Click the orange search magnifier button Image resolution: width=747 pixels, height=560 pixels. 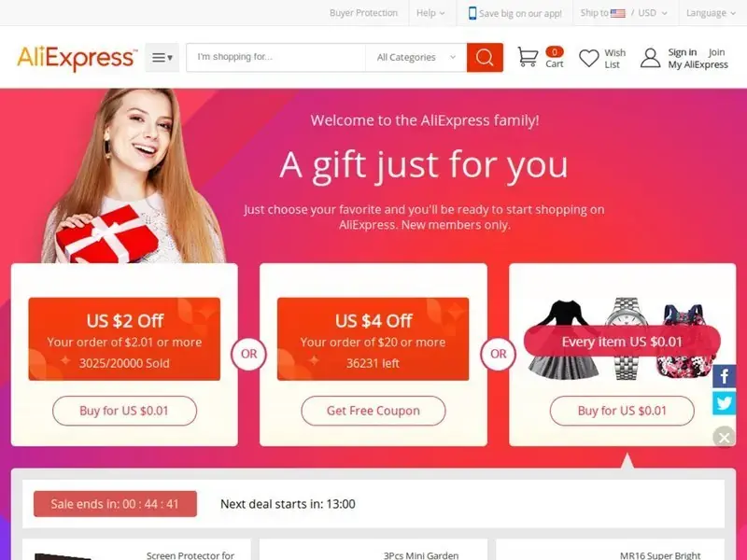point(485,58)
